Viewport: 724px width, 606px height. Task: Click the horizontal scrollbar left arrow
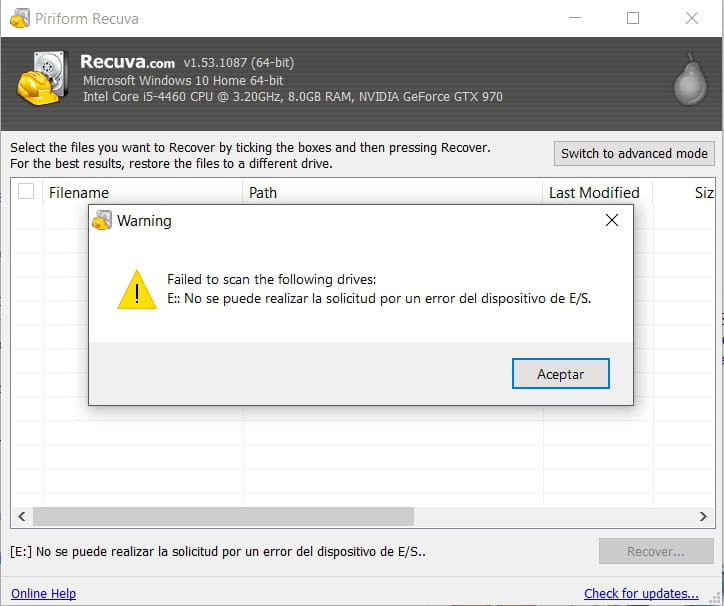point(21,516)
